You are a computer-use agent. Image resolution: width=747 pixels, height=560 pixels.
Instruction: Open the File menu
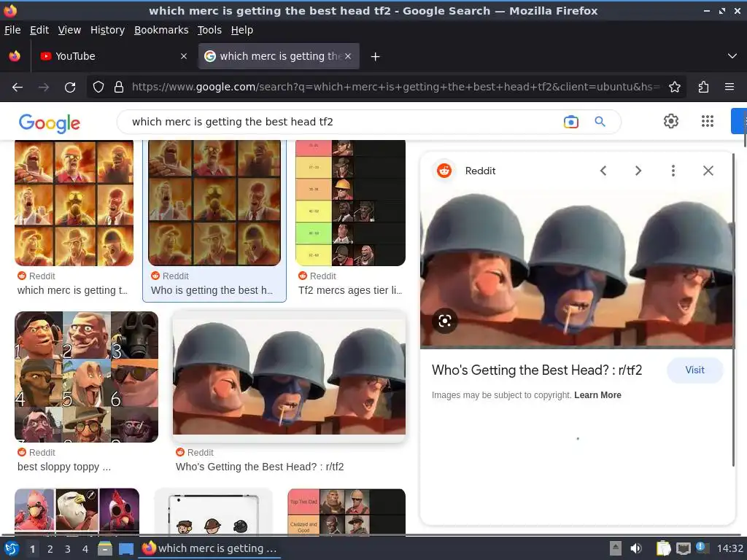pyautogui.click(x=12, y=30)
